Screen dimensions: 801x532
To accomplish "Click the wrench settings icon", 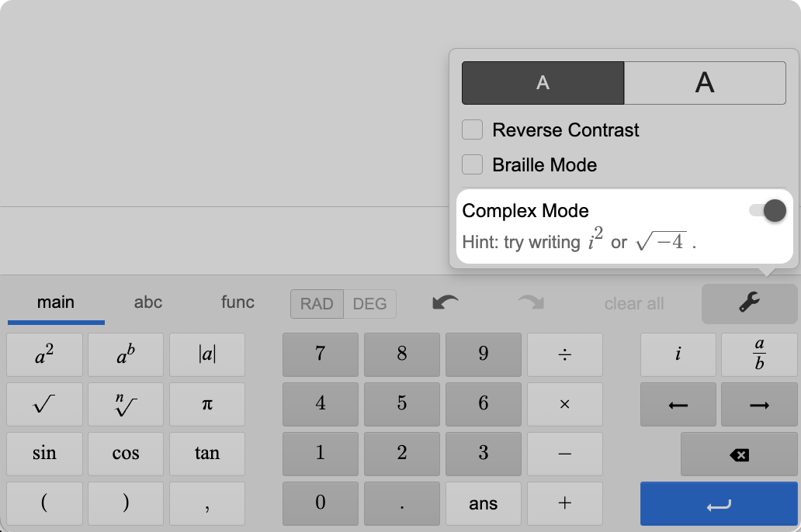I will coord(749,304).
